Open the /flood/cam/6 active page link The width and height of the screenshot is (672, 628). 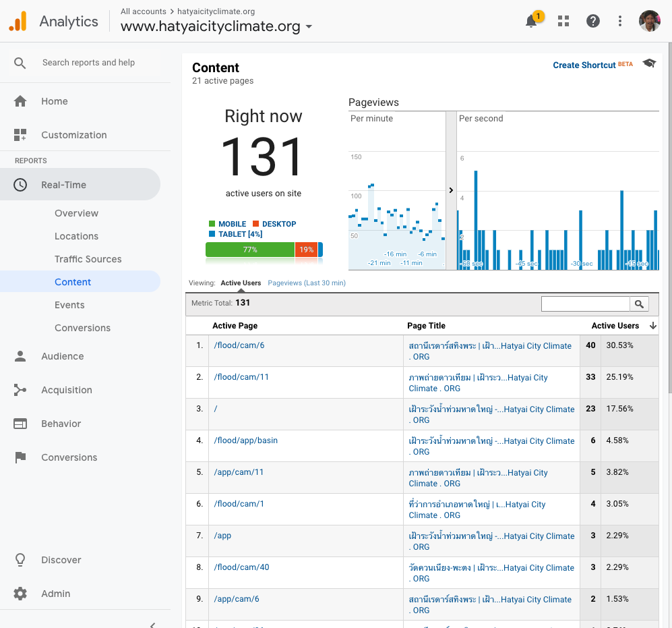coord(239,345)
